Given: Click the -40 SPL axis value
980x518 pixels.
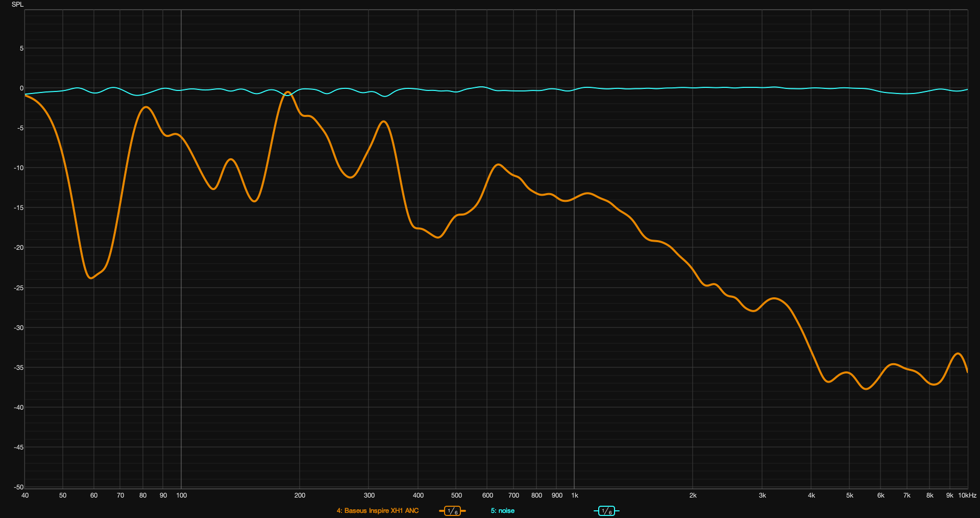Looking at the screenshot, I should pos(19,408).
